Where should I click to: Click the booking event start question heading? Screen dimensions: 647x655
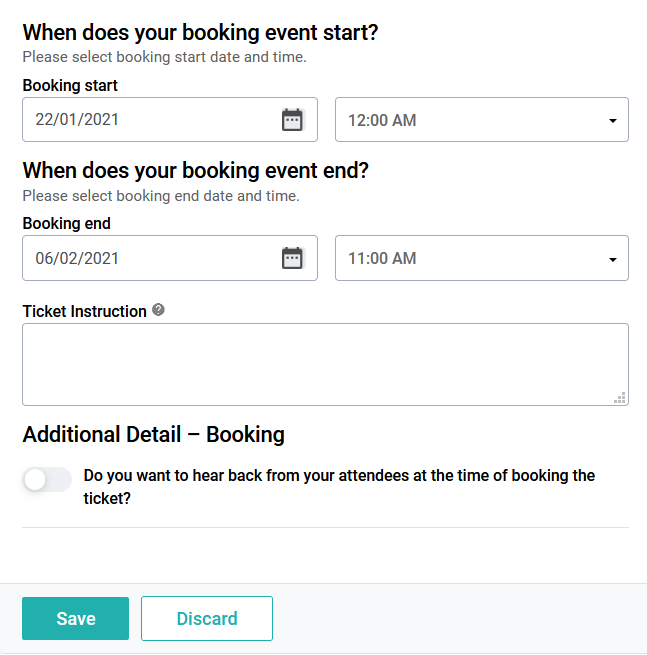200,33
